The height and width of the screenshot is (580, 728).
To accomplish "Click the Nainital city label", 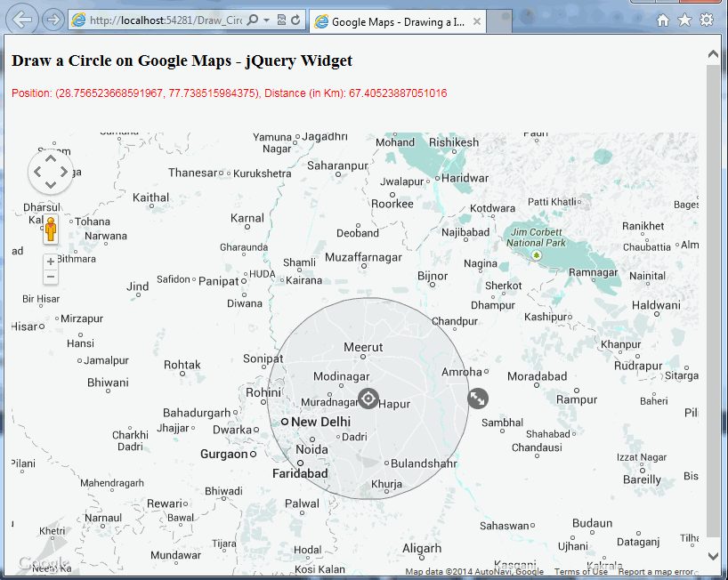I will click(x=647, y=276).
